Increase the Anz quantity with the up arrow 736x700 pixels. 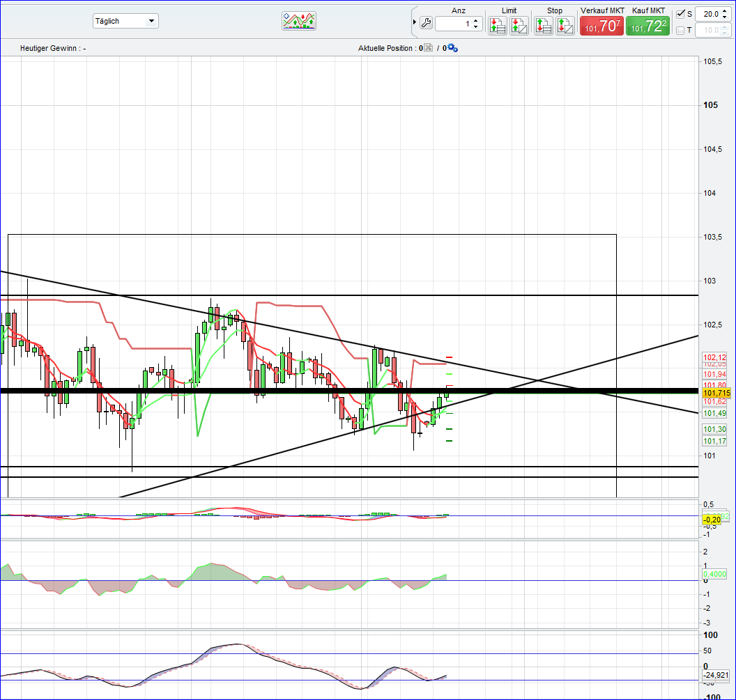475,19
